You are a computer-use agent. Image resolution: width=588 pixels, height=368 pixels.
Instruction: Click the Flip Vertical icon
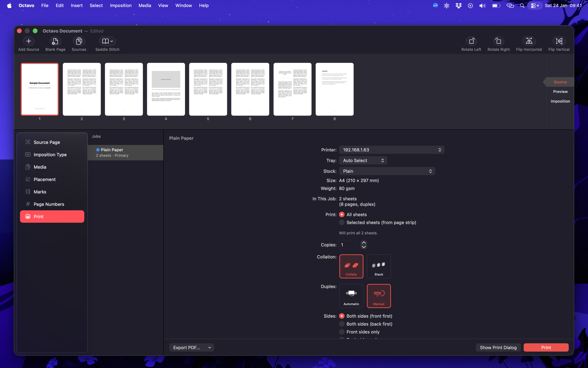pyautogui.click(x=559, y=41)
